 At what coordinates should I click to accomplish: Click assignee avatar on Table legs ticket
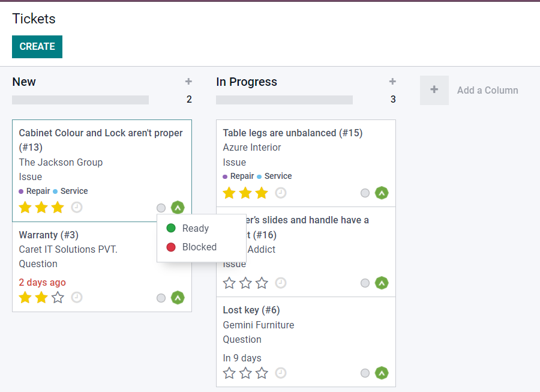(382, 193)
